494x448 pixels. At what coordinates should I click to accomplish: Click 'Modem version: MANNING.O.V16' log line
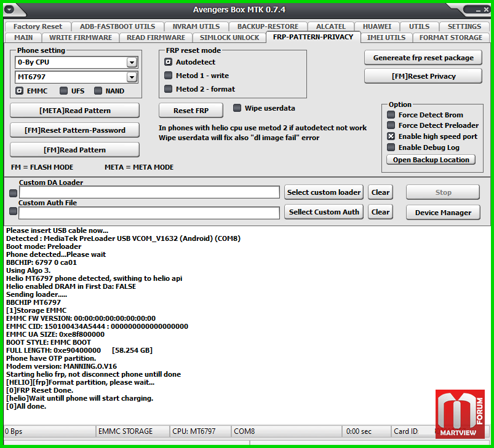tap(62, 366)
